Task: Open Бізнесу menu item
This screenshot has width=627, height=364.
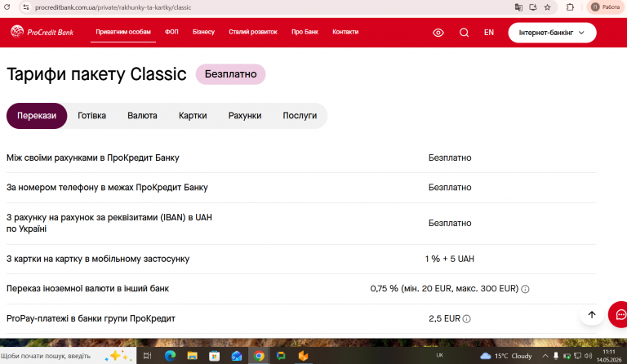Action: point(203,32)
